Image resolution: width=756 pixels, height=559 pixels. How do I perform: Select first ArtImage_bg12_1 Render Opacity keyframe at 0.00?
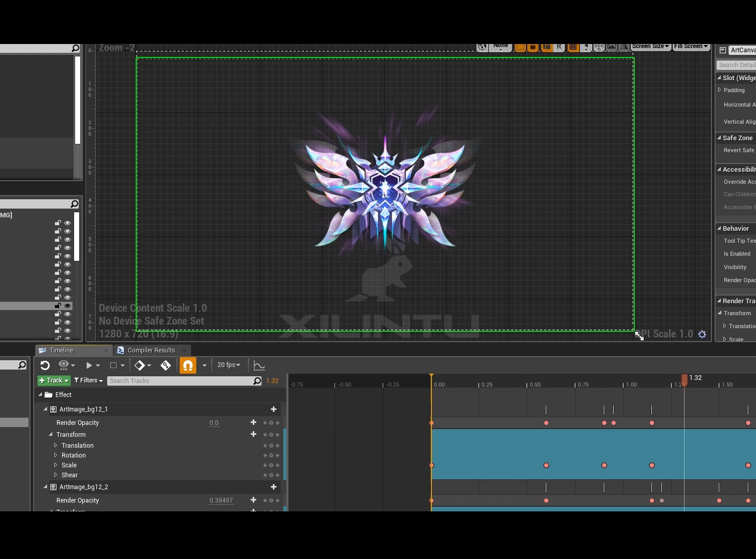[431, 423]
